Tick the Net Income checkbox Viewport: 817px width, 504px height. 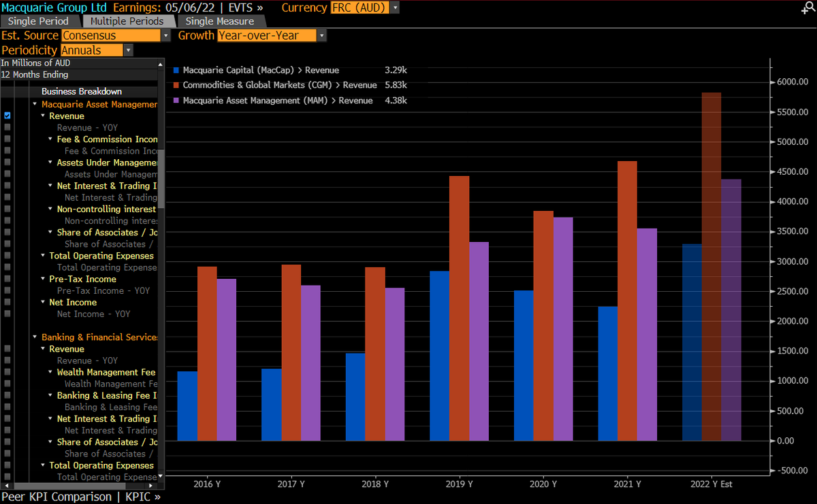(7, 302)
